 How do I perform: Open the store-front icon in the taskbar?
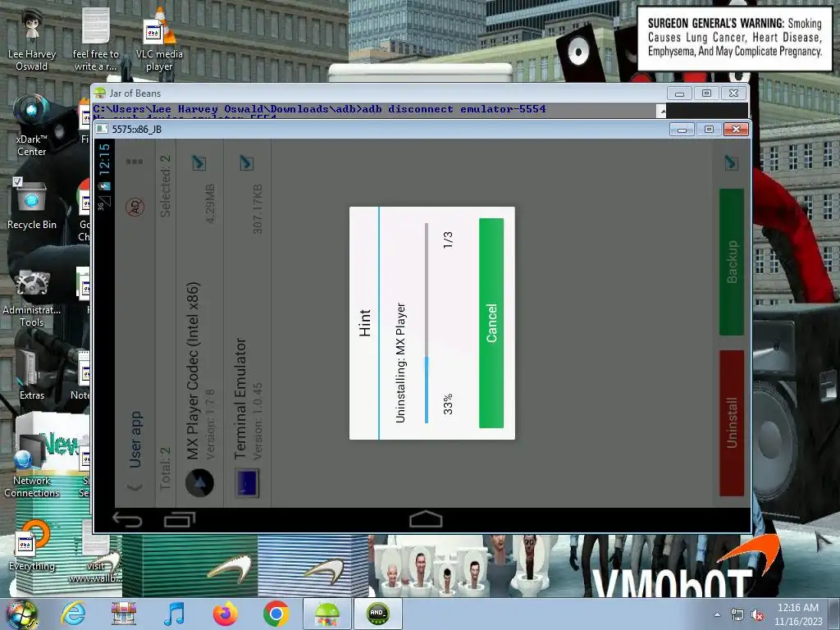click(x=124, y=614)
